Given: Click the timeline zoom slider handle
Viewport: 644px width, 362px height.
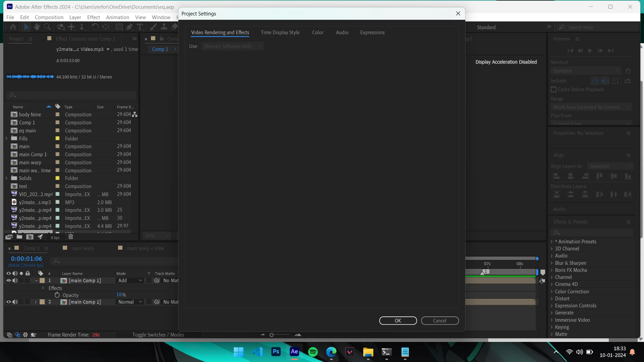Looking at the screenshot, I should pos(271,335).
